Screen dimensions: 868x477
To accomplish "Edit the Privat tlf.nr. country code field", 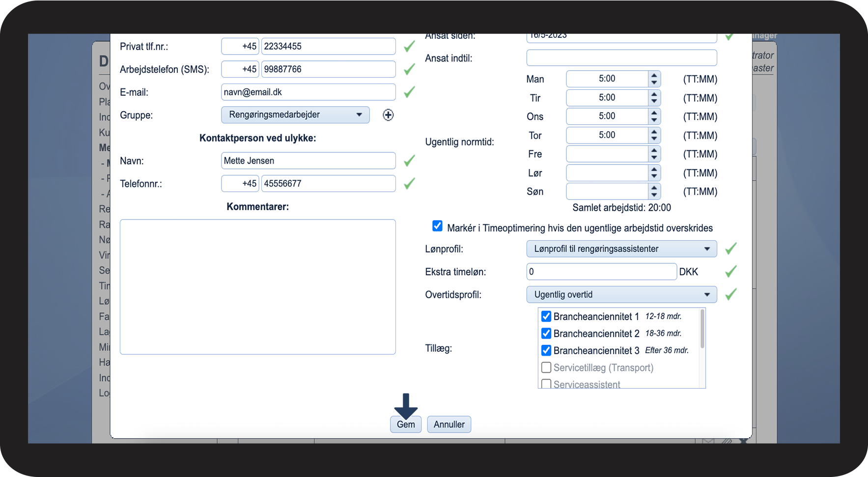I will (241, 46).
